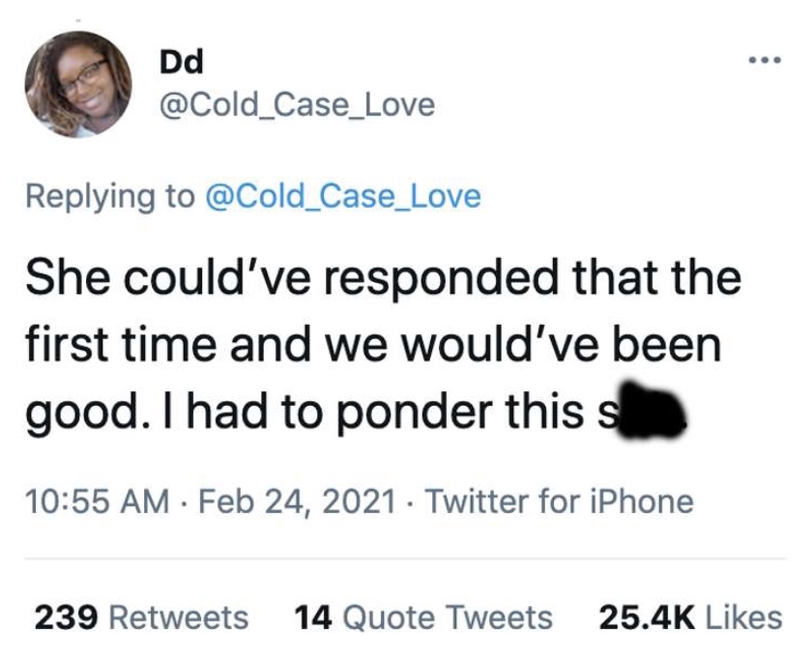Click the Feb 24, 2021 date
Image resolution: width=812 pixels, height=661 pixels.
(298, 503)
